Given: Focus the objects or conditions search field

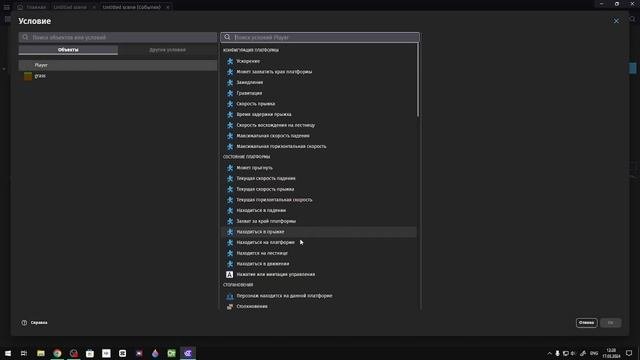Looking at the screenshot, I should click(x=118, y=37).
